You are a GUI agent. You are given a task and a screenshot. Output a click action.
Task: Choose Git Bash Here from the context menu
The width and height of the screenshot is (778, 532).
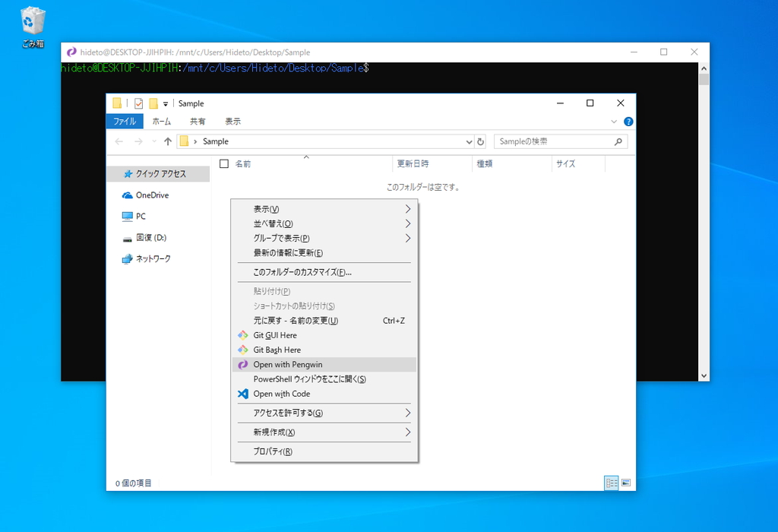pyautogui.click(x=277, y=350)
